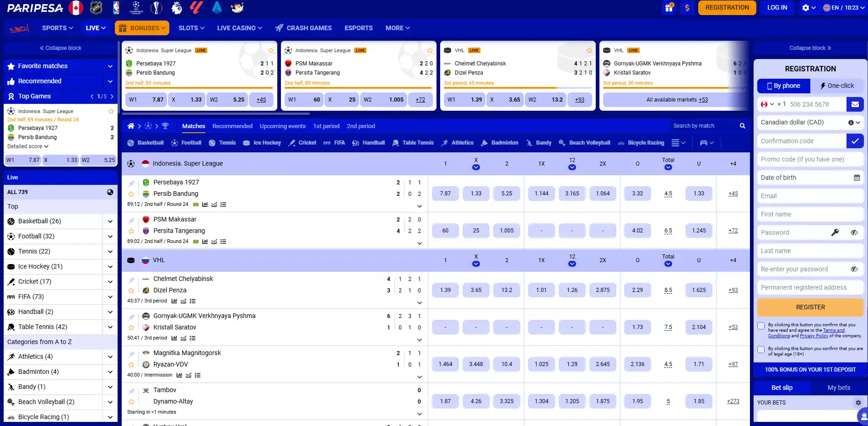Open the Canadian dollar (CAD) currency dropdown
Viewport: 868px width, 426px height.
tap(810, 123)
